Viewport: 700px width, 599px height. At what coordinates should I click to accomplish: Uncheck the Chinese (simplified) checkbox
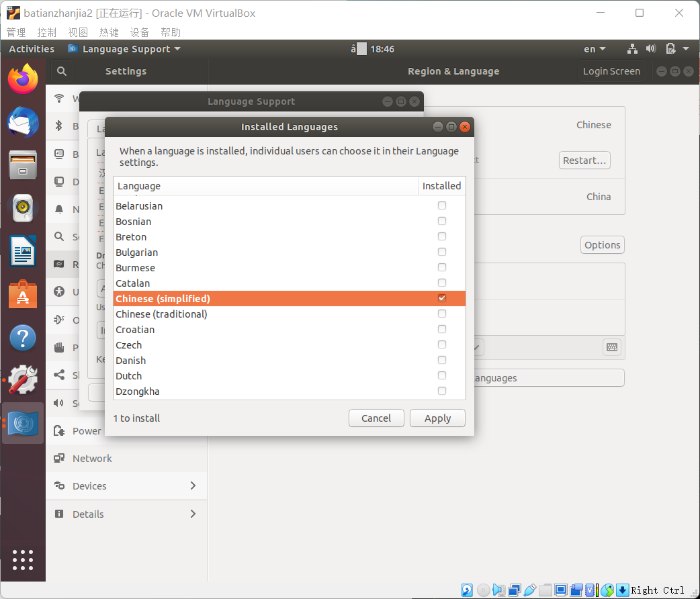click(442, 298)
